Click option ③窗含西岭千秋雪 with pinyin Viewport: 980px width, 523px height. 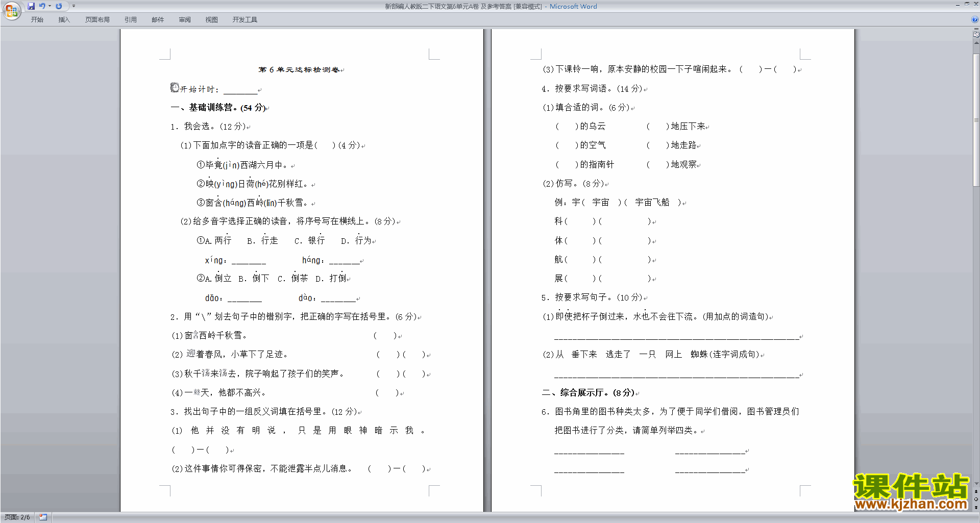point(253,203)
